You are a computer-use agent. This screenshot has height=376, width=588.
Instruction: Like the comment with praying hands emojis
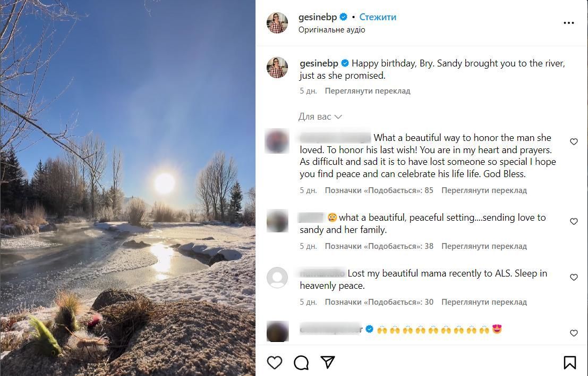tap(574, 333)
